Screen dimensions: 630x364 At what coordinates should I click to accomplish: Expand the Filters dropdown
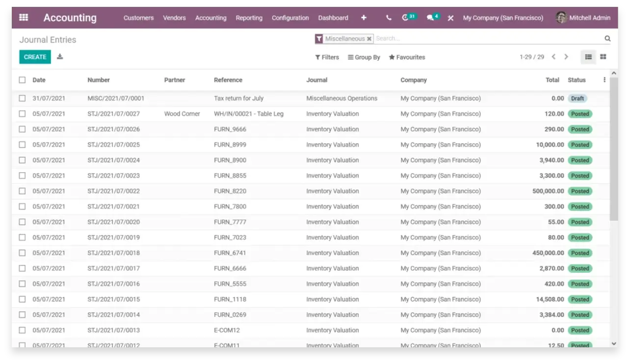pos(327,57)
